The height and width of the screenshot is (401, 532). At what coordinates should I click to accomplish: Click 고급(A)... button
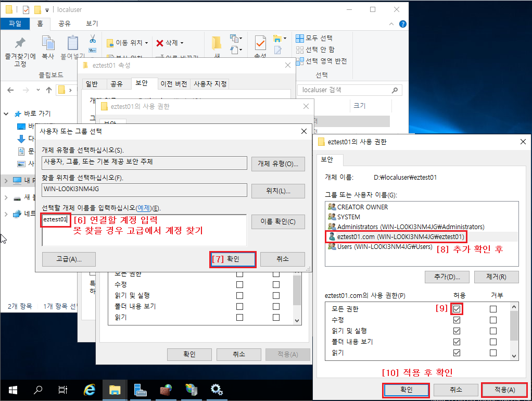69,259
